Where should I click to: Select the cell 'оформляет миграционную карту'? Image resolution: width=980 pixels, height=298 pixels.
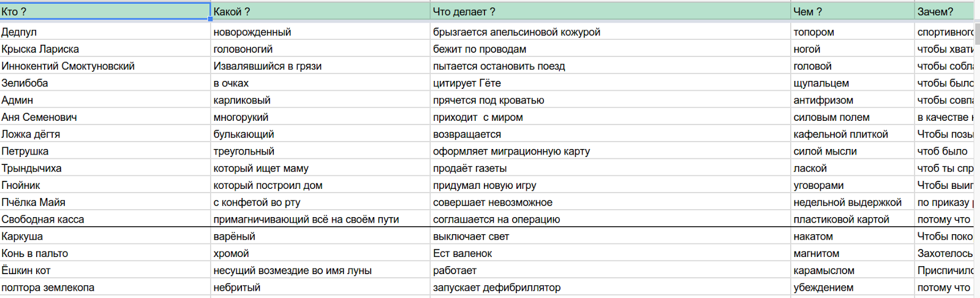tap(611, 151)
